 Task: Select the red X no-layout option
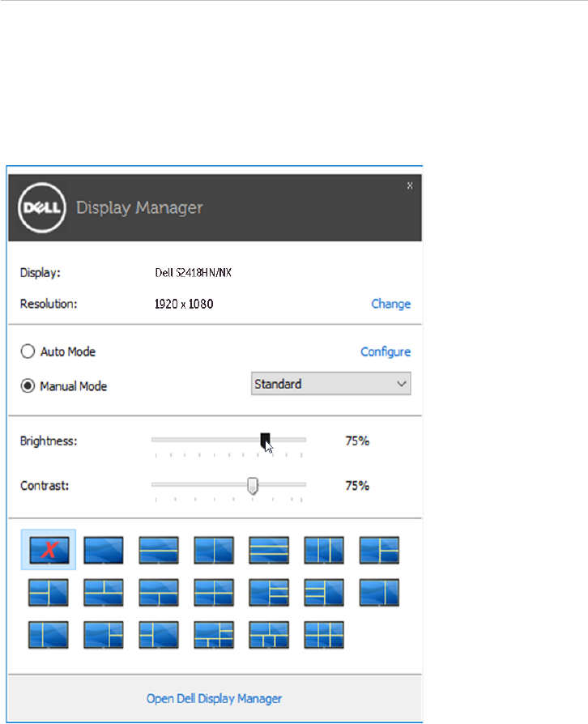coord(49,550)
